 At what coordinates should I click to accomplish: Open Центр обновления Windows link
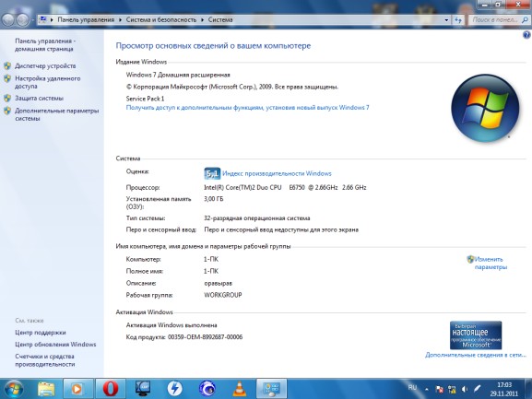click(55, 345)
